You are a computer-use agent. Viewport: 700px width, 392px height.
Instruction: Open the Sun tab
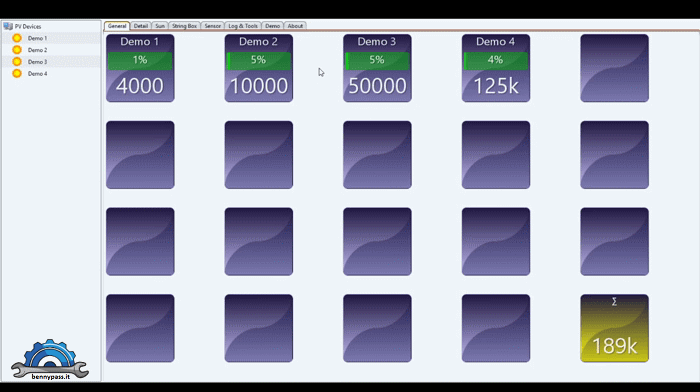click(x=160, y=26)
